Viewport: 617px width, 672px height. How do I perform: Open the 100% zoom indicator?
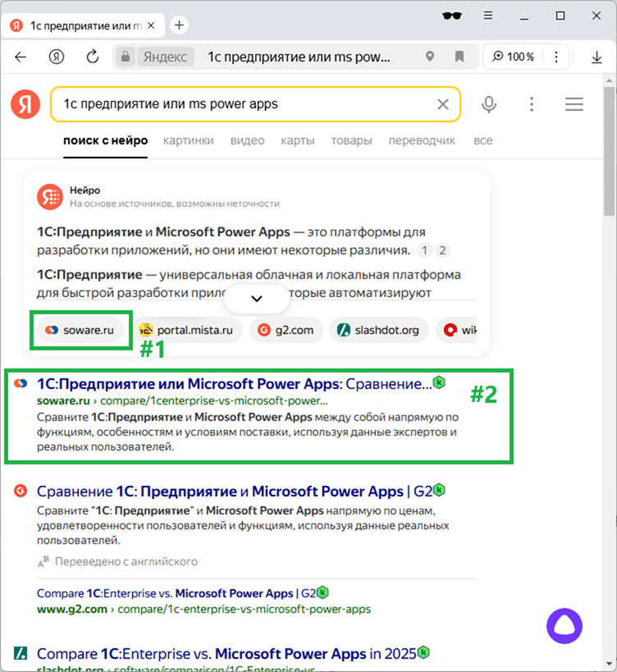(x=514, y=57)
